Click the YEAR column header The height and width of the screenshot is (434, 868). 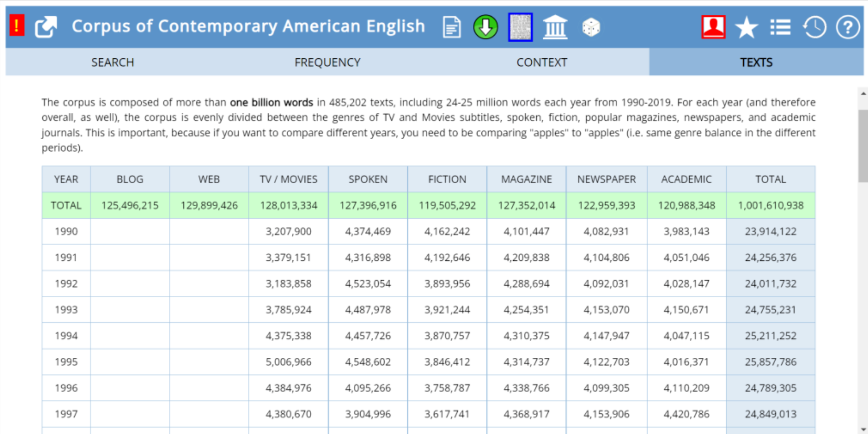[66, 179]
